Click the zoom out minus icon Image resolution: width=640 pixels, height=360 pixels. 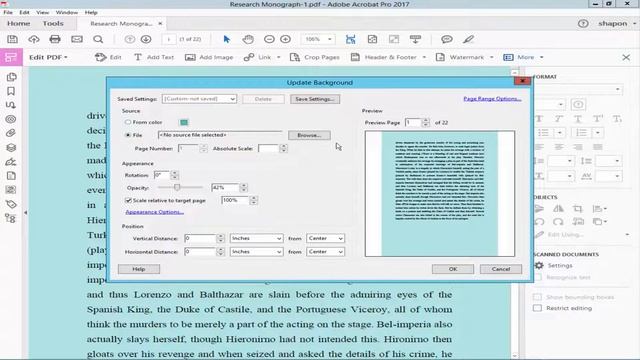pyautogui.click(x=269, y=39)
